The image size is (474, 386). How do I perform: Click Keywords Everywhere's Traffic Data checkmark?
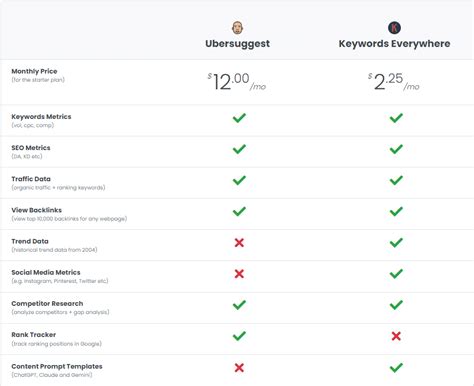pyautogui.click(x=396, y=180)
